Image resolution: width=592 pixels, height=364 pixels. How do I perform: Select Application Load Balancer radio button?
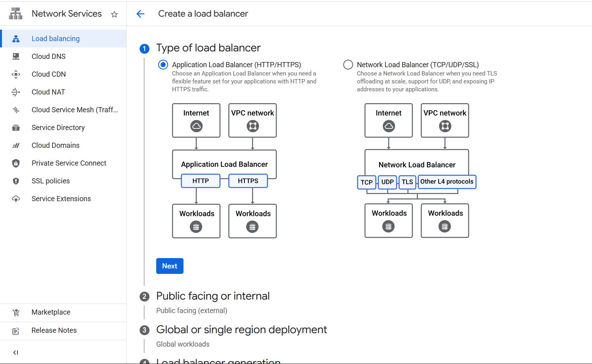tap(163, 65)
